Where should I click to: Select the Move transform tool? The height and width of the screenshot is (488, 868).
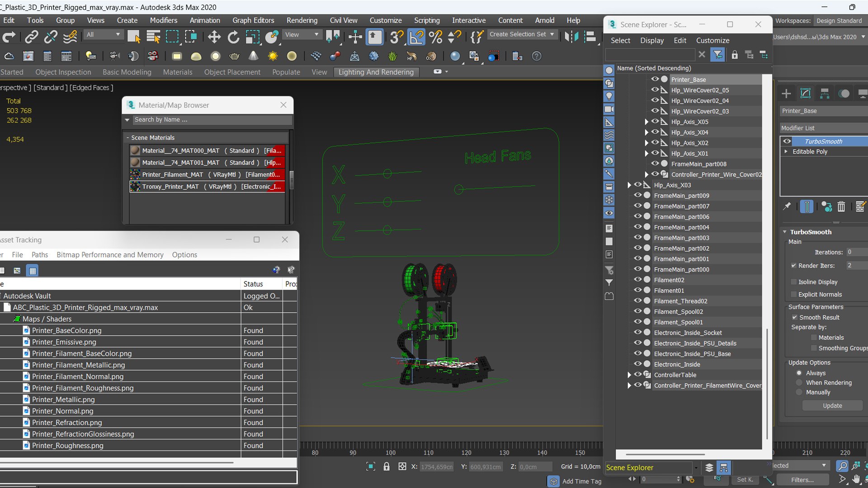(214, 37)
